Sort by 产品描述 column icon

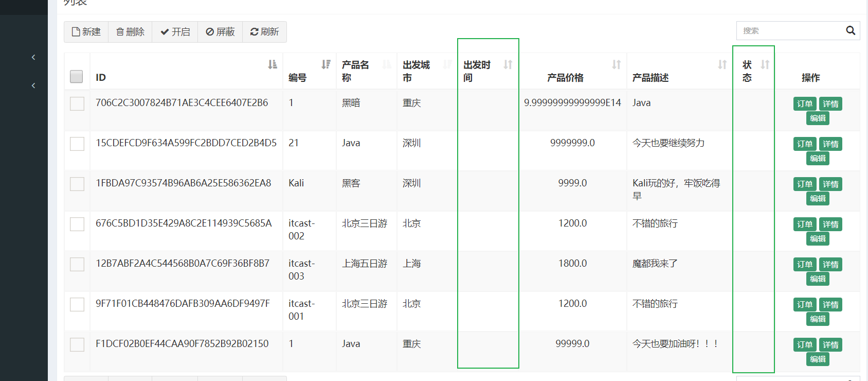(x=722, y=64)
